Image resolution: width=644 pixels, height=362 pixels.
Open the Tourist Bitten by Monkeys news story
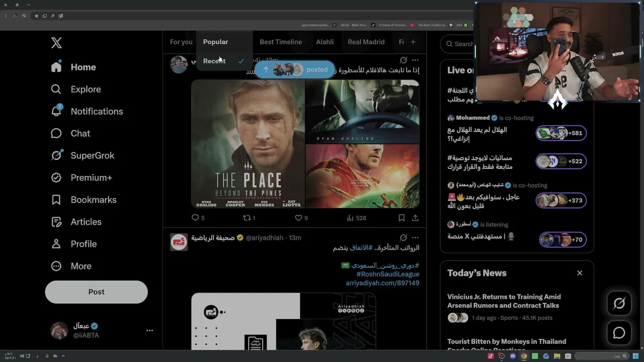point(507,345)
